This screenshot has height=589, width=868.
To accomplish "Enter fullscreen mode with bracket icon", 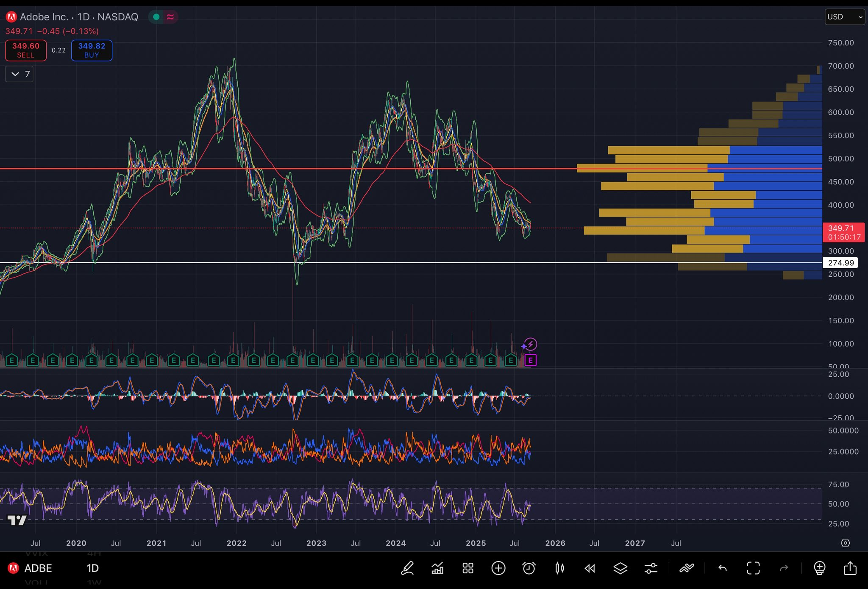I will coord(753,568).
